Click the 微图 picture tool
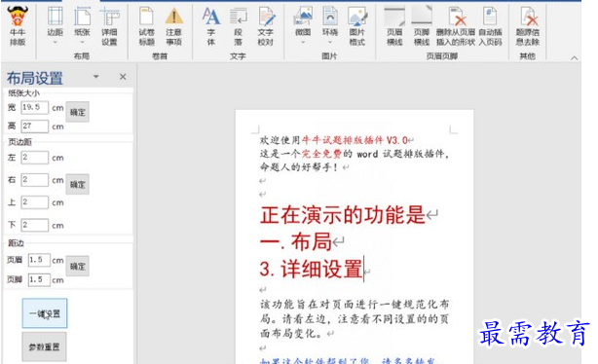This screenshot has height=364, width=598. click(303, 17)
